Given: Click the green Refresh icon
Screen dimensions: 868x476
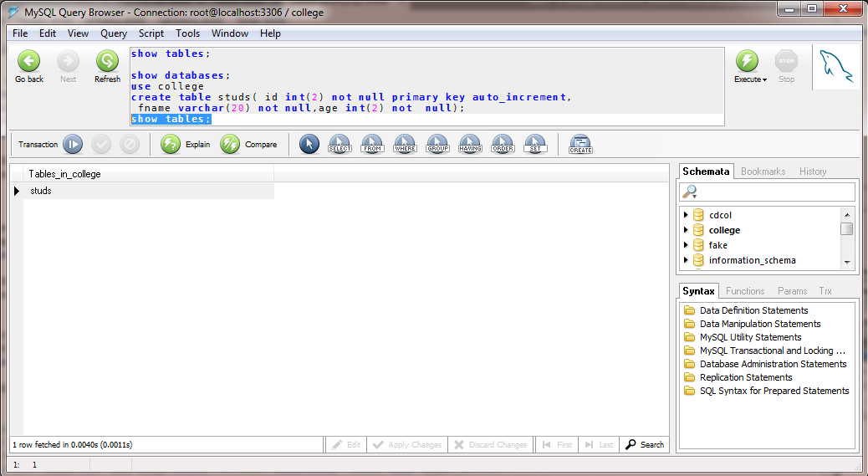Looking at the screenshot, I should (107, 61).
